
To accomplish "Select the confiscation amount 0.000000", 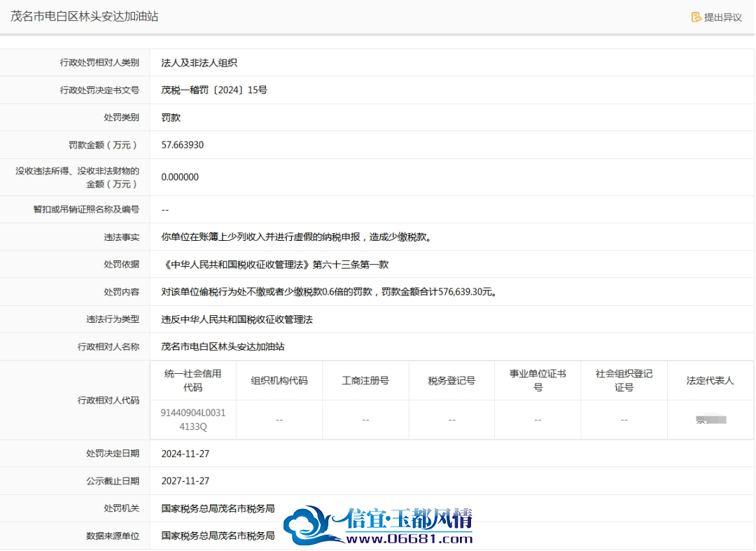I will pos(180,177).
